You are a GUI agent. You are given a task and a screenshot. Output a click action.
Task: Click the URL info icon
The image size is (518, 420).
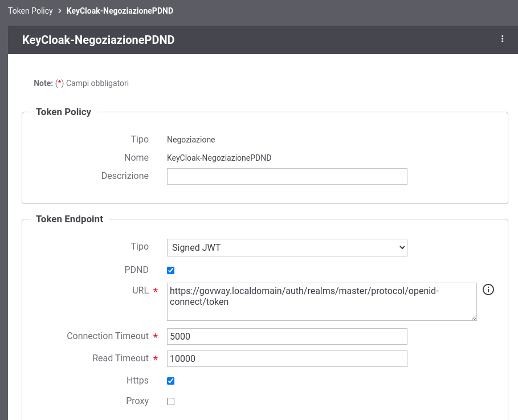click(488, 290)
